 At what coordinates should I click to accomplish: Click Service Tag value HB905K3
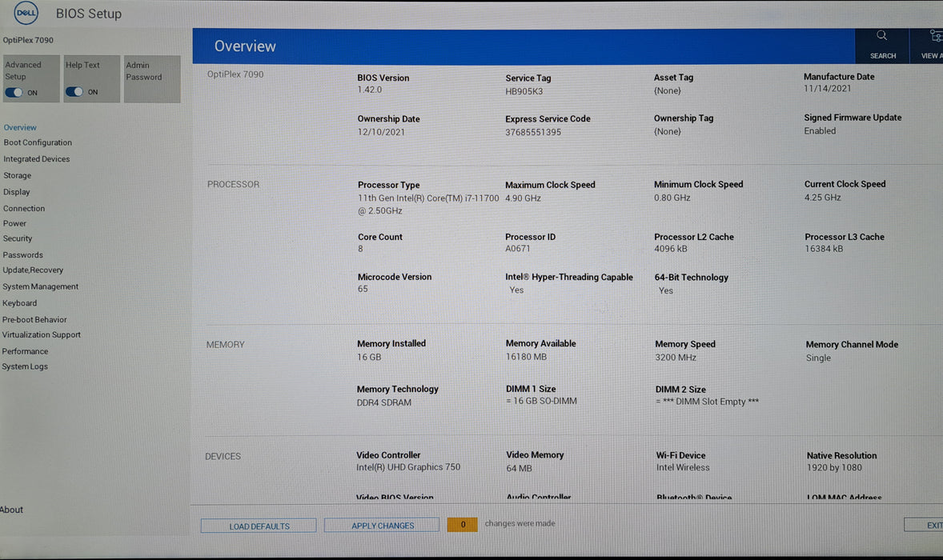[524, 91]
